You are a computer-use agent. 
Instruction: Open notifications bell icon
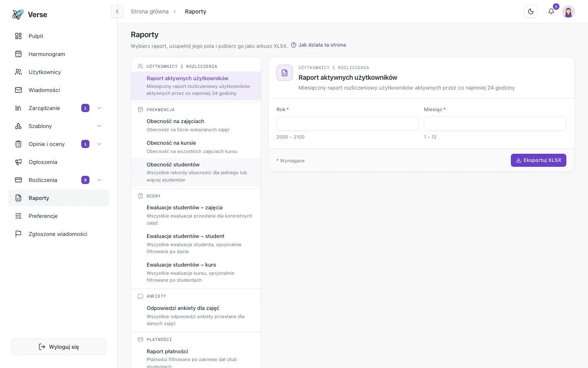551,11
